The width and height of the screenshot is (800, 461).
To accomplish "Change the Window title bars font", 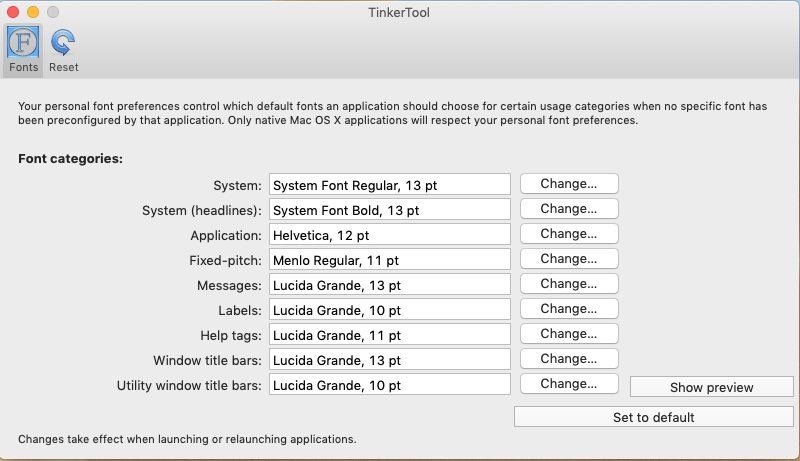I will coord(568,359).
